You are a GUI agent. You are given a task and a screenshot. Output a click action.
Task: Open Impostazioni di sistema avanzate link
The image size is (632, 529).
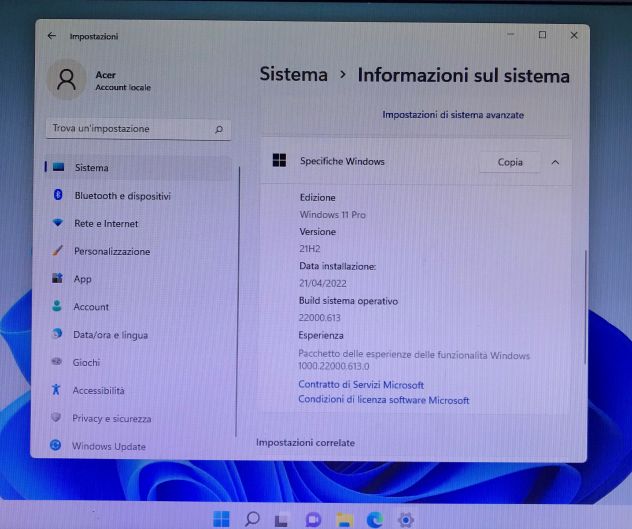coord(453,115)
